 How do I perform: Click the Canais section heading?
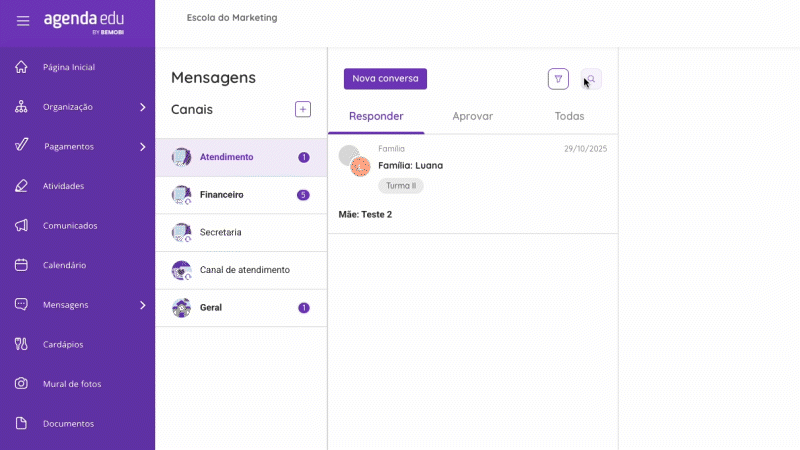(x=192, y=109)
